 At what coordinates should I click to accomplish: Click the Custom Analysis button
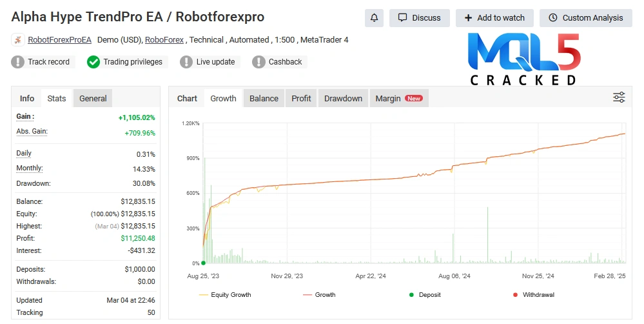click(585, 18)
